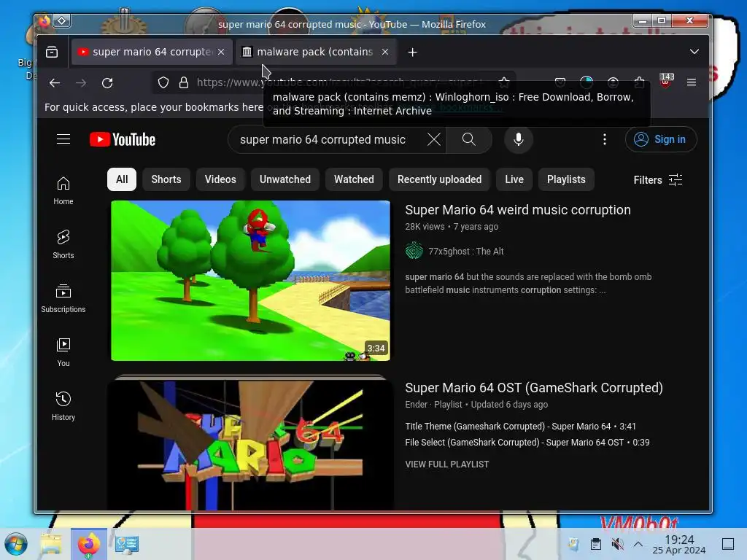Open Shorts in YouTube sidebar

(x=63, y=244)
